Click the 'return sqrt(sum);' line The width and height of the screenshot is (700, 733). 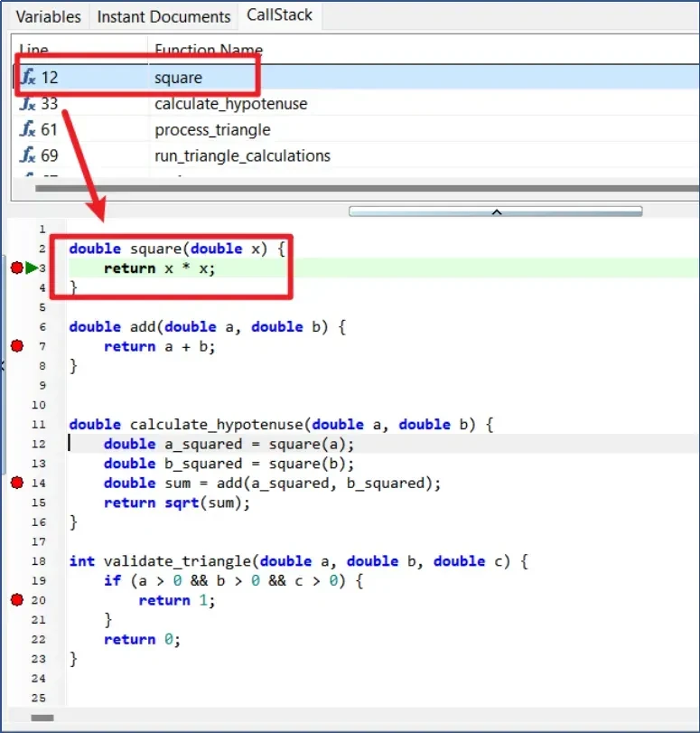coord(177,503)
